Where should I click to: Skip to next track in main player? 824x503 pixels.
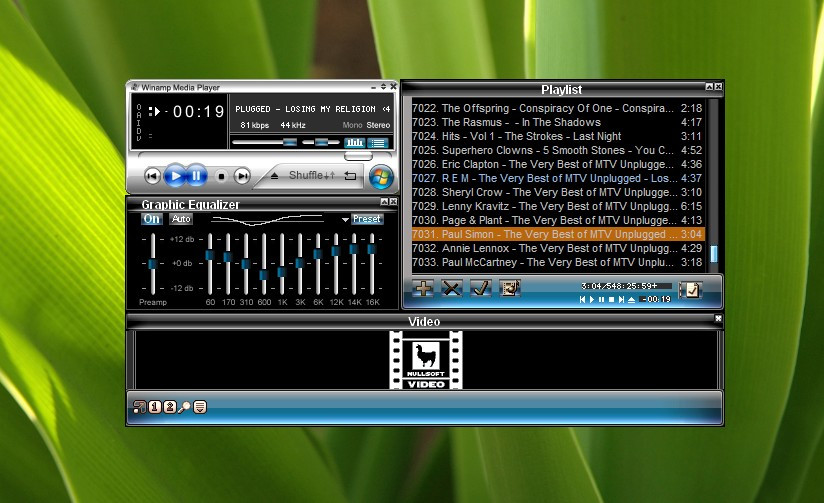click(x=242, y=176)
